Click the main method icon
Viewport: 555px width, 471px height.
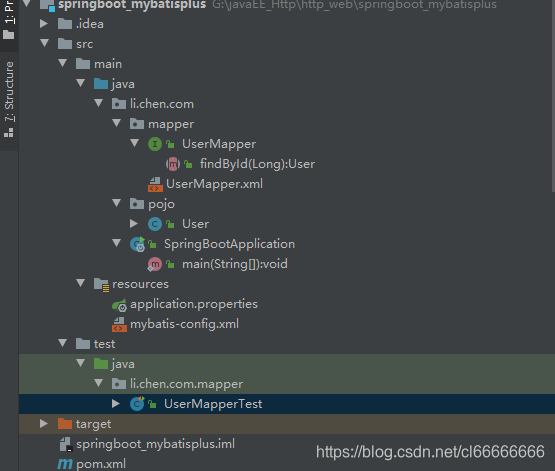155,264
